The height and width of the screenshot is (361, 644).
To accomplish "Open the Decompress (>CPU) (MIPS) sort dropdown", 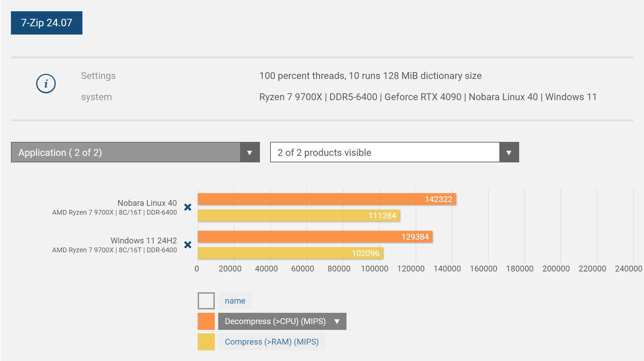I will 282,322.
